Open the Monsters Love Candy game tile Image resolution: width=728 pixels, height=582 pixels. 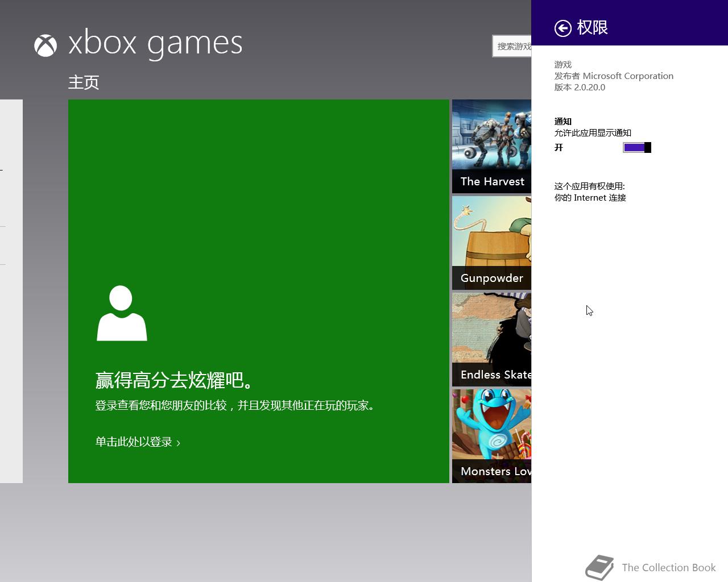[491, 436]
